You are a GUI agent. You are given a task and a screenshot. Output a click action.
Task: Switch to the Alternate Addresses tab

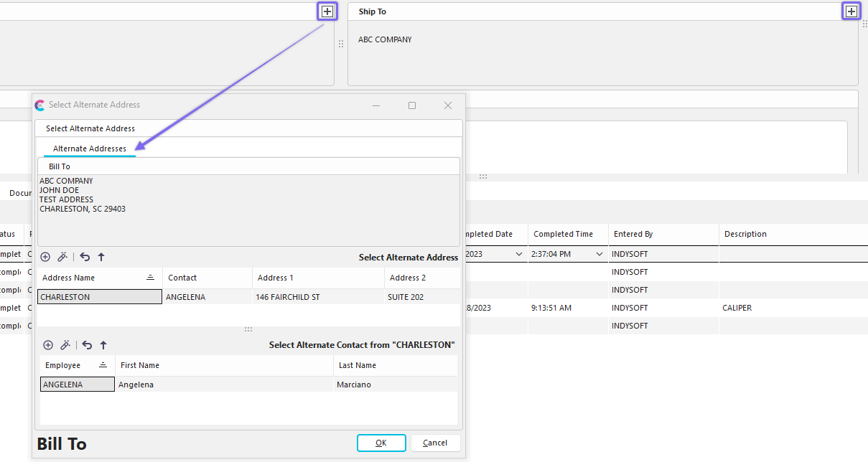pyautogui.click(x=90, y=148)
